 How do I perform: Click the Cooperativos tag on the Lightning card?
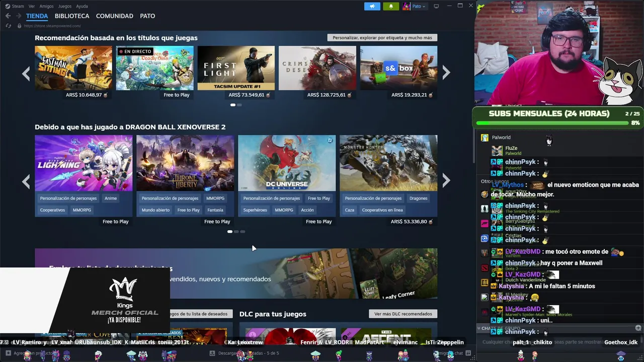click(53, 210)
